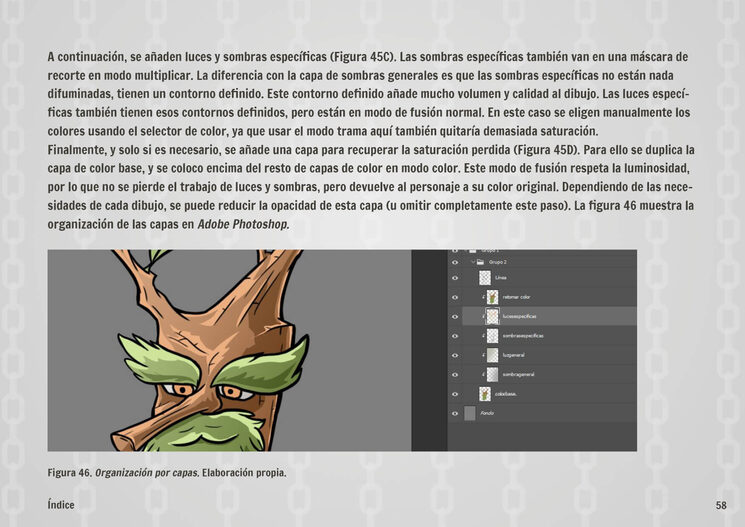Select the lucesespecificas layer name
Screen dimensions: 745x527
point(520,317)
